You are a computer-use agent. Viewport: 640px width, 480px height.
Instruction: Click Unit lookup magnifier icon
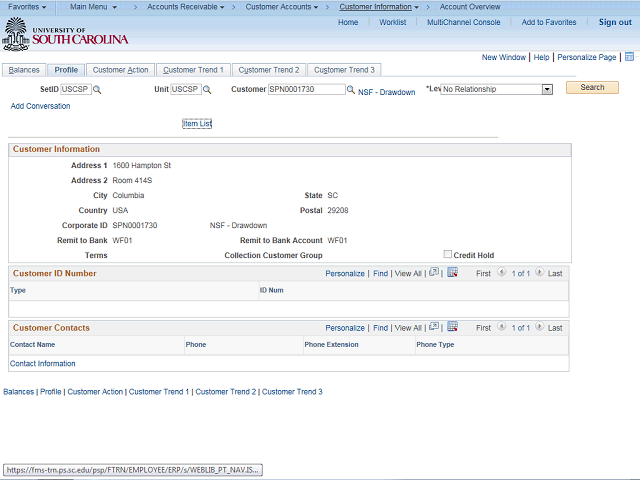(x=207, y=89)
